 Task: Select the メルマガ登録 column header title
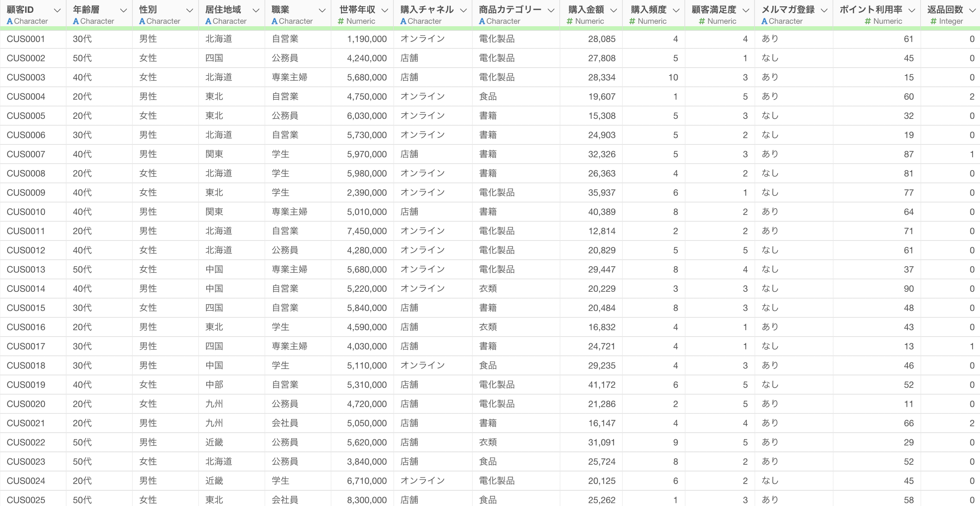coord(788,9)
